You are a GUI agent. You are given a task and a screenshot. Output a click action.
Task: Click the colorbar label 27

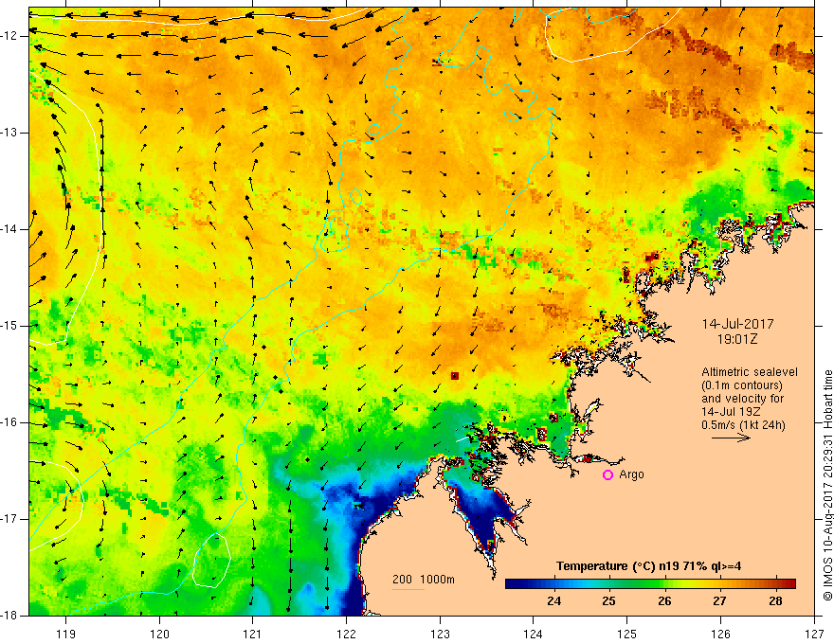[x=719, y=601]
